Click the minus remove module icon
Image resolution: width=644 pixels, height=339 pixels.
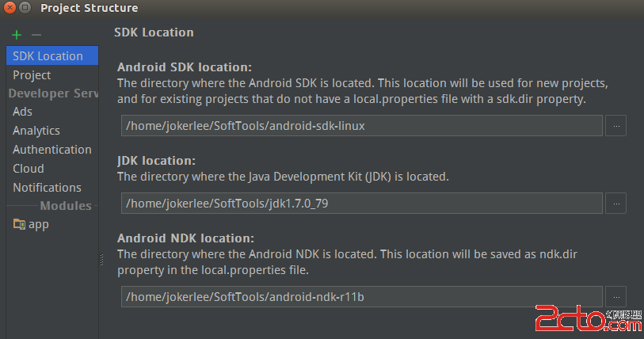tap(36, 35)
